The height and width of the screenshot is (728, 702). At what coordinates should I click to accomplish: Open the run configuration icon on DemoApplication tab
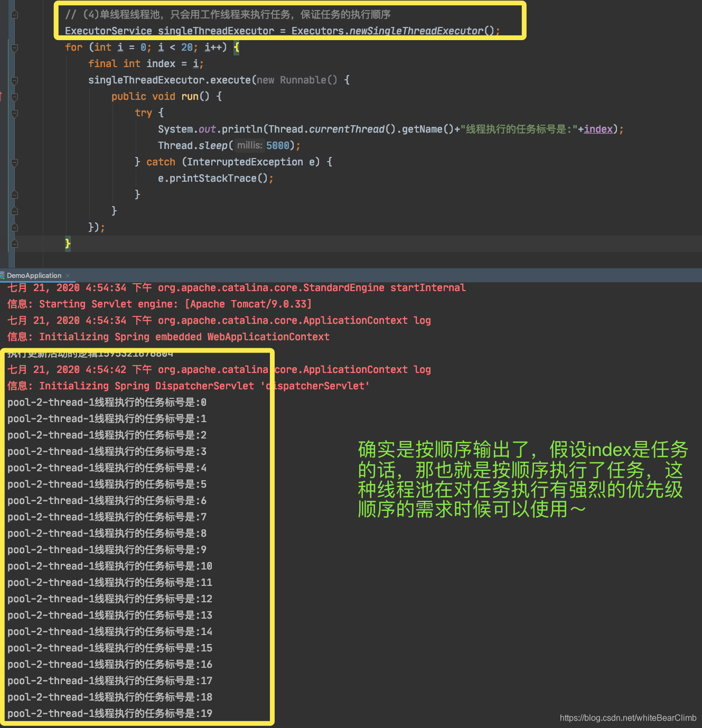(2, 276)
